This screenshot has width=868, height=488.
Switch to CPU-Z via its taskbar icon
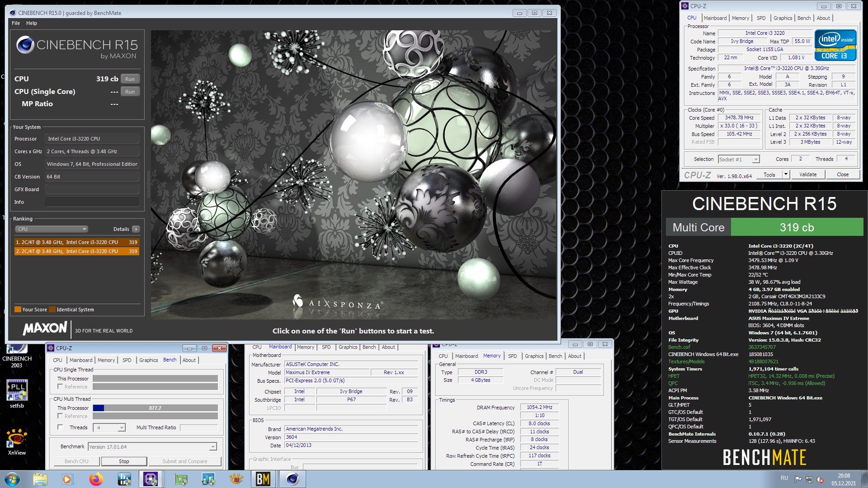click(x=151, y=479)
